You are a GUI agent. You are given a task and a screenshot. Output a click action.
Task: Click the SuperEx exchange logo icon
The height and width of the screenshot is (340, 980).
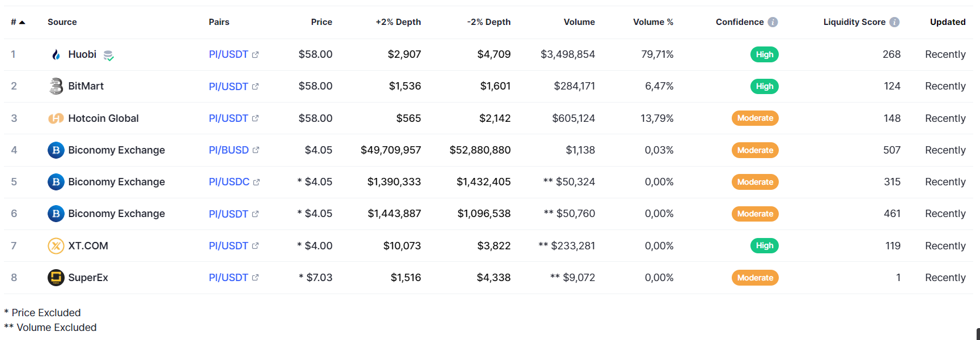56,278
